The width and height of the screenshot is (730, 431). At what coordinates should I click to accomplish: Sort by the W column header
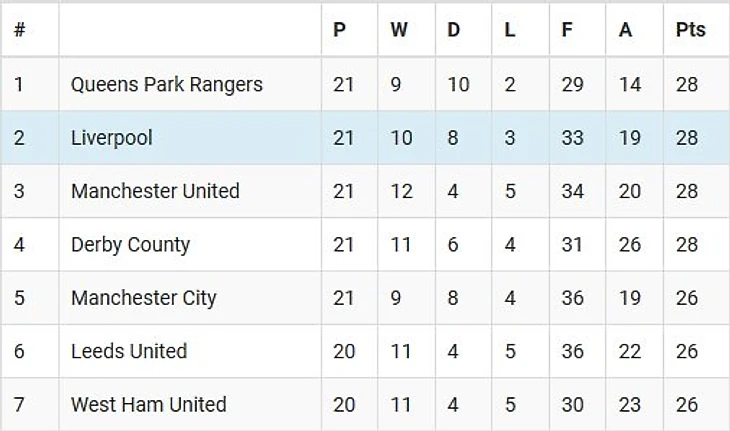pos(399,30)
